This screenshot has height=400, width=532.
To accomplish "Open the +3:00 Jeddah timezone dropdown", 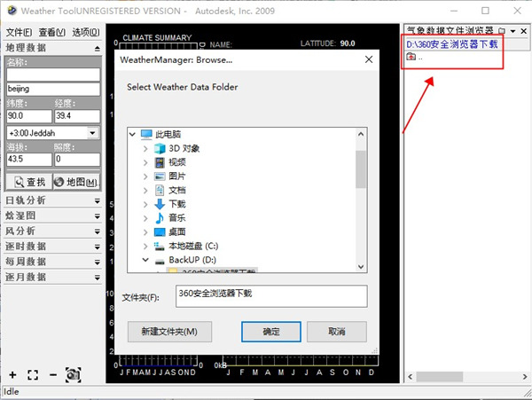I will coord(93,133).
